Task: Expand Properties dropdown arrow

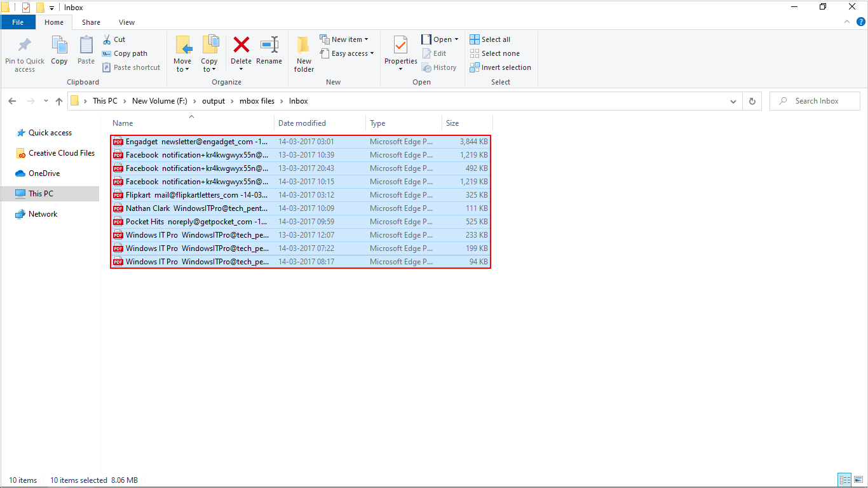Action: [x=400, y=69]
